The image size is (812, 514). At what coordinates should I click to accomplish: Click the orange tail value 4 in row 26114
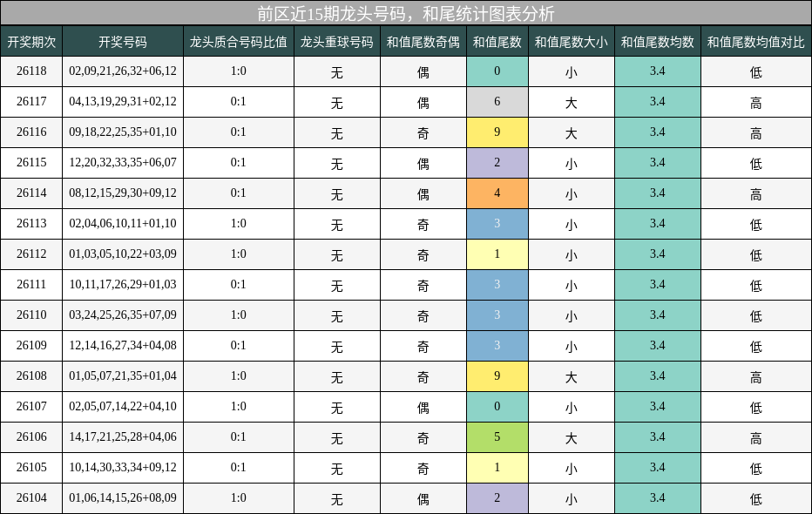pyautogui.click(x=497, y=193)
